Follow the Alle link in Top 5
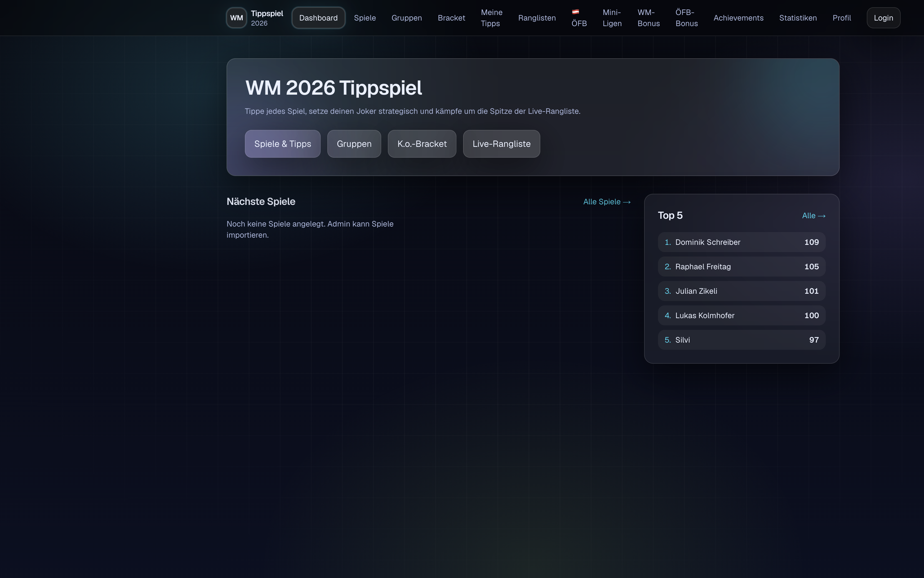 click(x=813, y=216)
